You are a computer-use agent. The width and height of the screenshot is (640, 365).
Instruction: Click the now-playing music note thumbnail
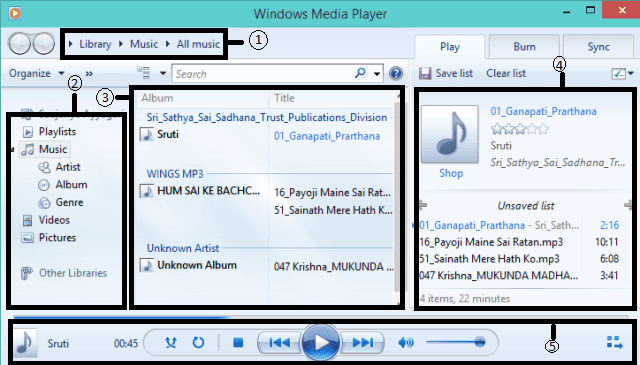point(25,343)
